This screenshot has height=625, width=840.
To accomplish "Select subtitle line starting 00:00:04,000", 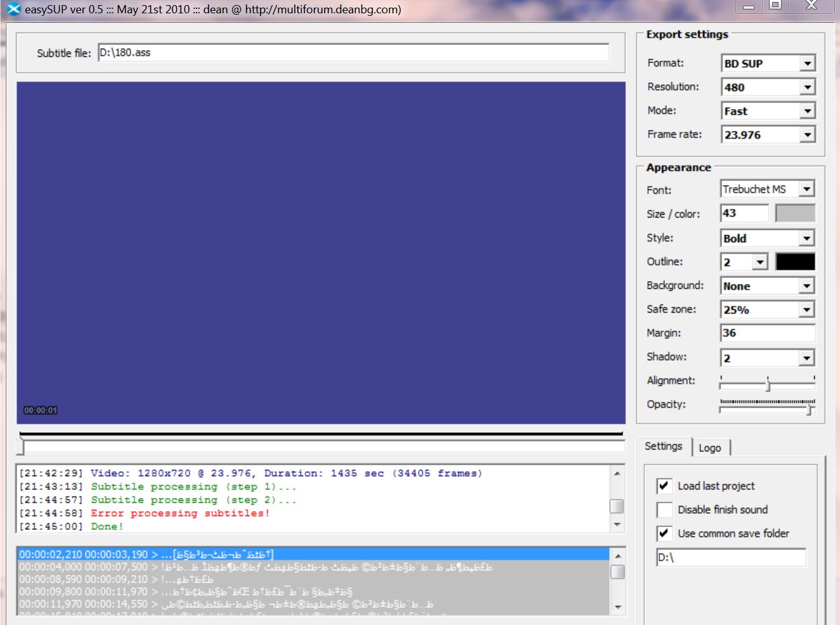I will pyautogui.click(x=313, y=567).
